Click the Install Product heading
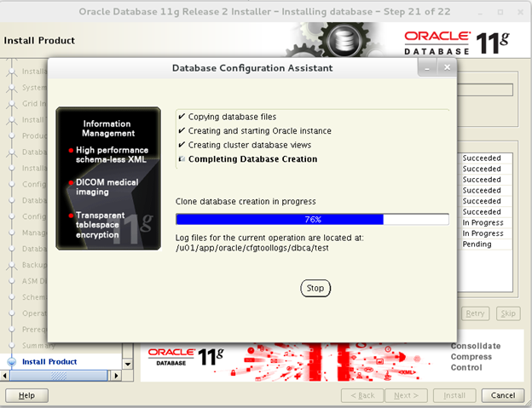 (x=39, y=41)
